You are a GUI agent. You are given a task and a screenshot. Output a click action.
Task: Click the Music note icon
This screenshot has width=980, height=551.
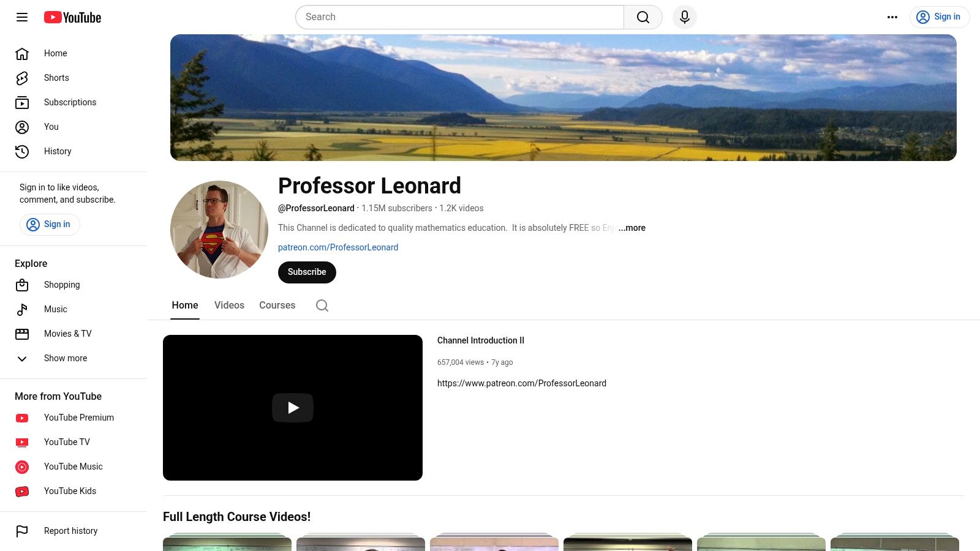tap(22, 310)
